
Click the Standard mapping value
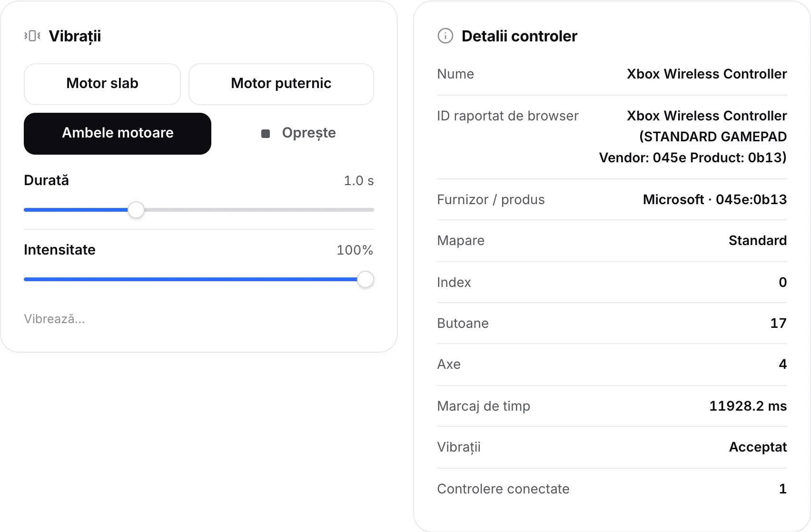click(x=758, y=241)
